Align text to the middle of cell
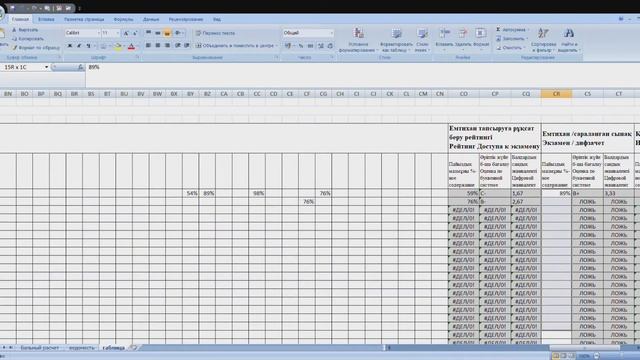This screenshot has width=640, height=360. pyautogui.click(x=158, y=33)
